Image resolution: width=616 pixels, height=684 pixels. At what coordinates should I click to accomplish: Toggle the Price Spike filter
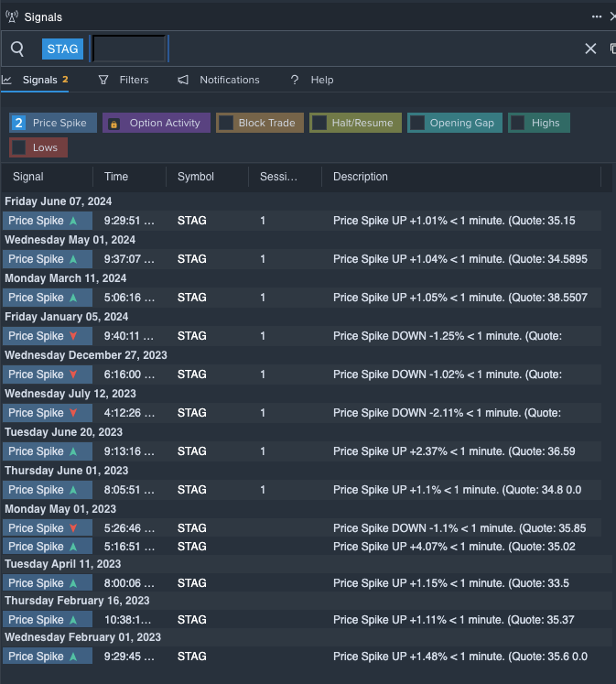click(52, 123)
